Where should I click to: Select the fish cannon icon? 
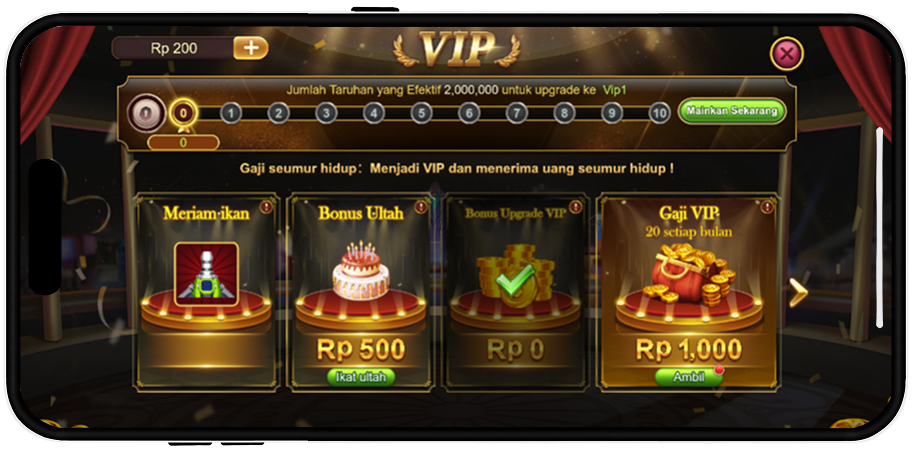(206, 274)
